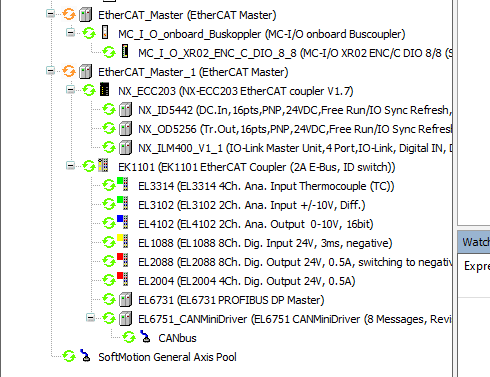Click the orange status icon of EtherCAT_Master_1
This screenshot has height=377, width=490.
click(x=69, y=72)
